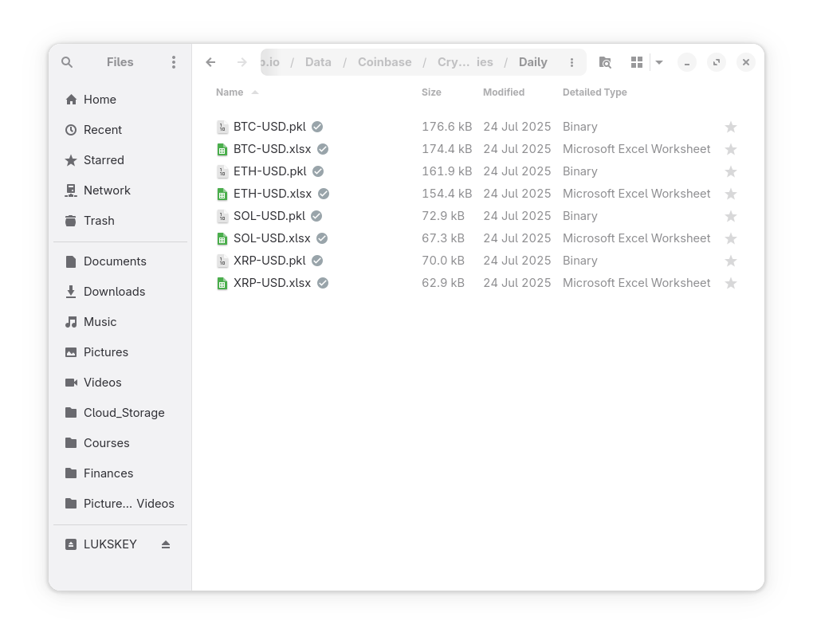Open search with the magnifying glass icon
This screenshot has height=644, width=813.
(x=67, y=62)
